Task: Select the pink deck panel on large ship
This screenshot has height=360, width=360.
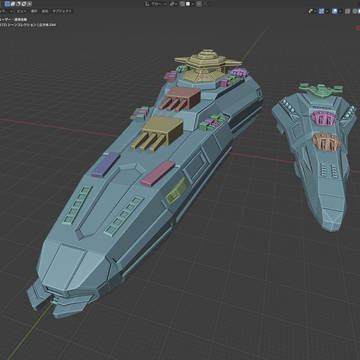Action: (158, 173)
